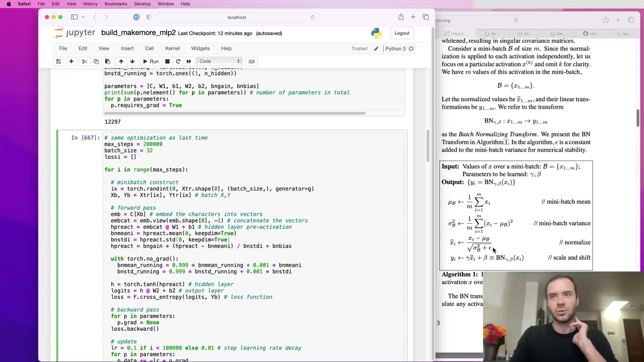Click the localhost address bar
This screenshot has height=362, width=644.
[x=237, y=17]
